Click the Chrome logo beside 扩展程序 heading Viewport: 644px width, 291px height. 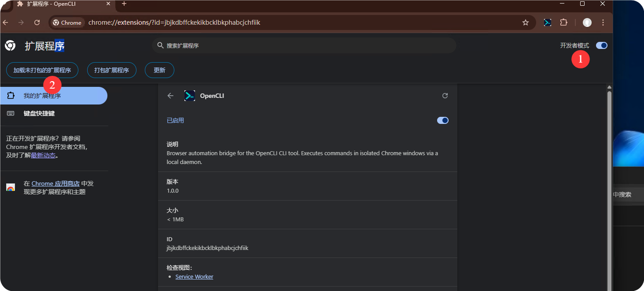click(x=10, y=45)
